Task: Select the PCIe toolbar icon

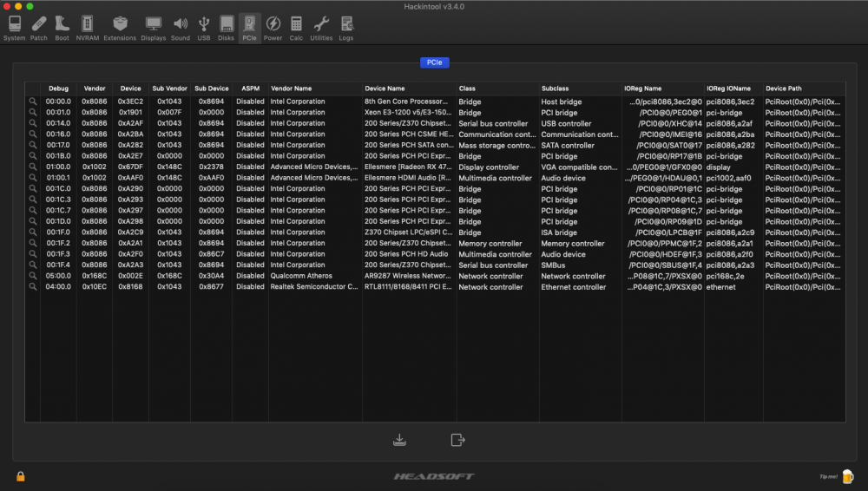Action: pyautogui.click(x=250, y=29)
